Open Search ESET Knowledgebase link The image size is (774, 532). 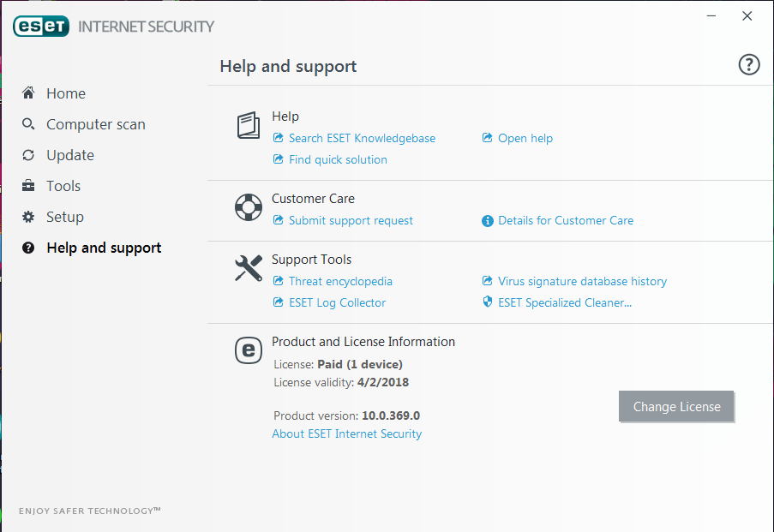362,138
